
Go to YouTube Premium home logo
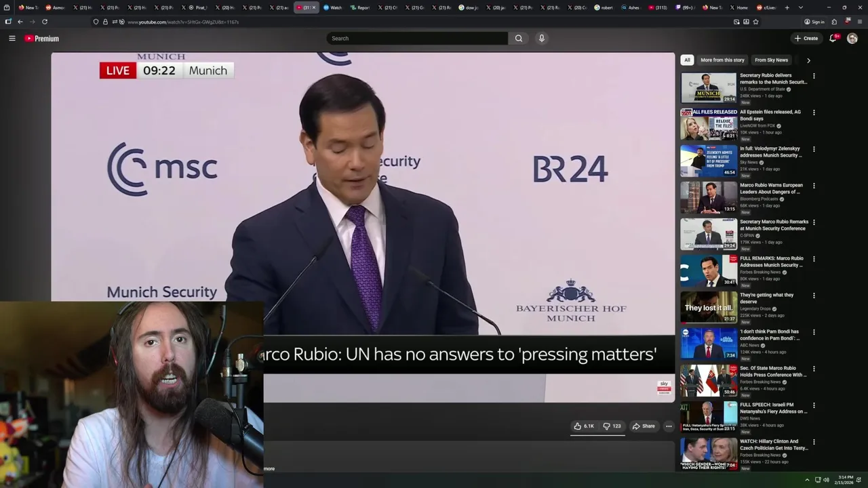(x=42, y=39)
